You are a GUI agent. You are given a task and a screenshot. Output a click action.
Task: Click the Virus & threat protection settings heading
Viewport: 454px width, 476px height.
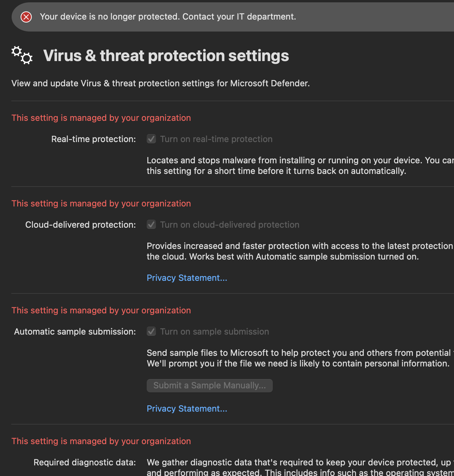[166, 56]
